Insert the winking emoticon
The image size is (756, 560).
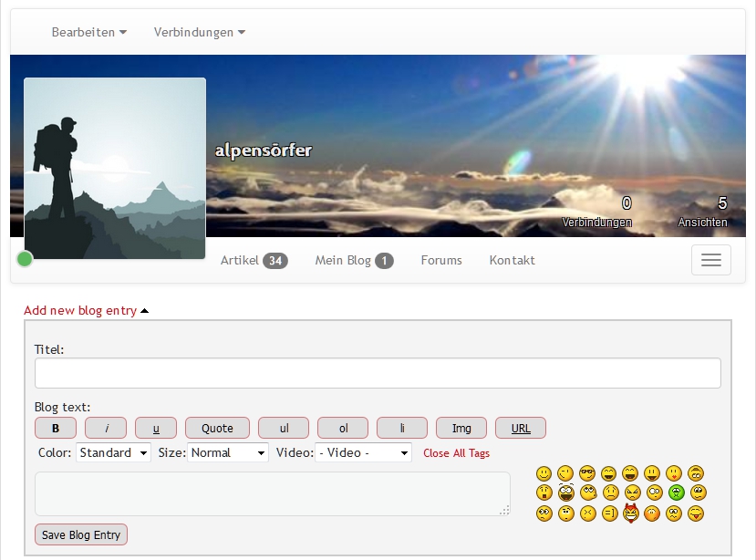[565, 473]
